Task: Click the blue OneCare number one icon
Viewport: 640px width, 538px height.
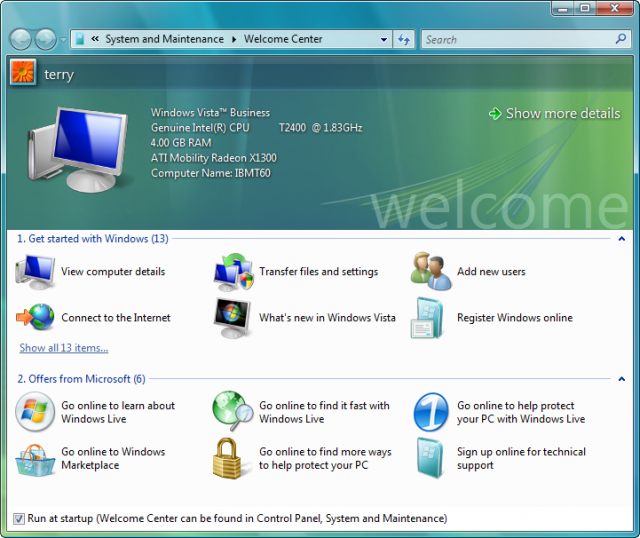Action: pyautogui.click(x=431, y=412)
